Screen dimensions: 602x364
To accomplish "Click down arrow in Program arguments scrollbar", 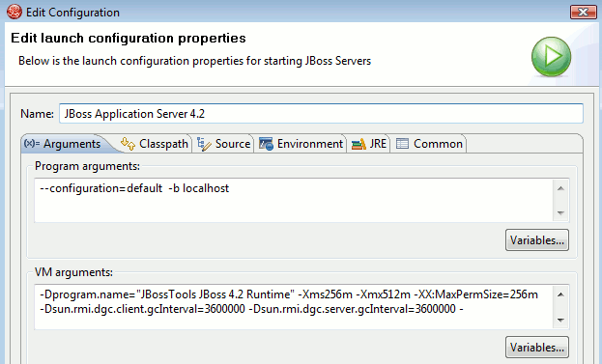I will (560, 212).
